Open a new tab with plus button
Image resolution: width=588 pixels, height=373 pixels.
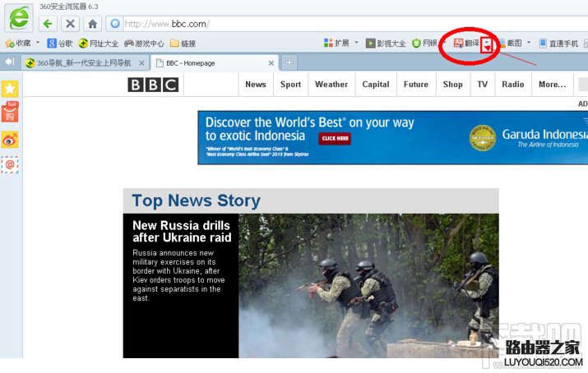click(289, 62)
